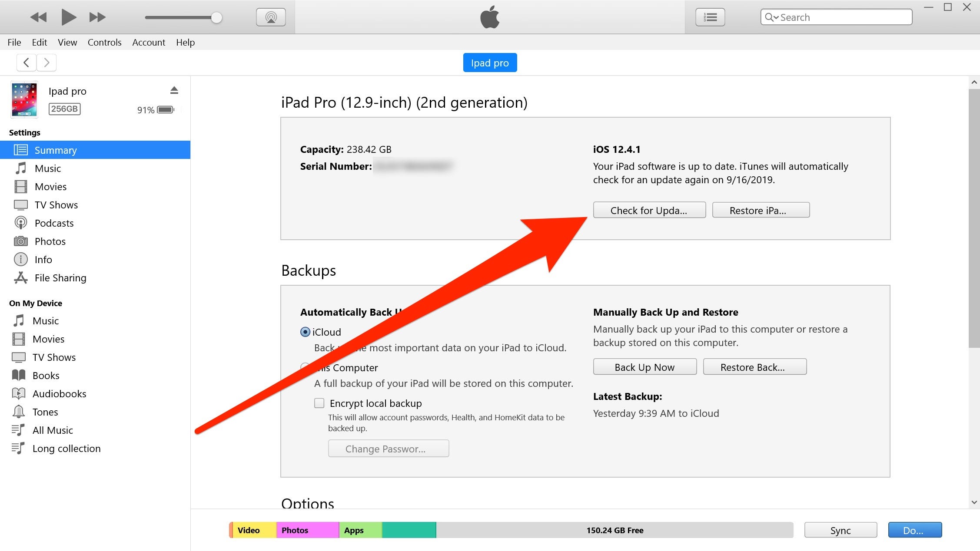Click the scrollbar down arrow
The width and height of the screenshot is (980, 551).
(x=974, y=502)
